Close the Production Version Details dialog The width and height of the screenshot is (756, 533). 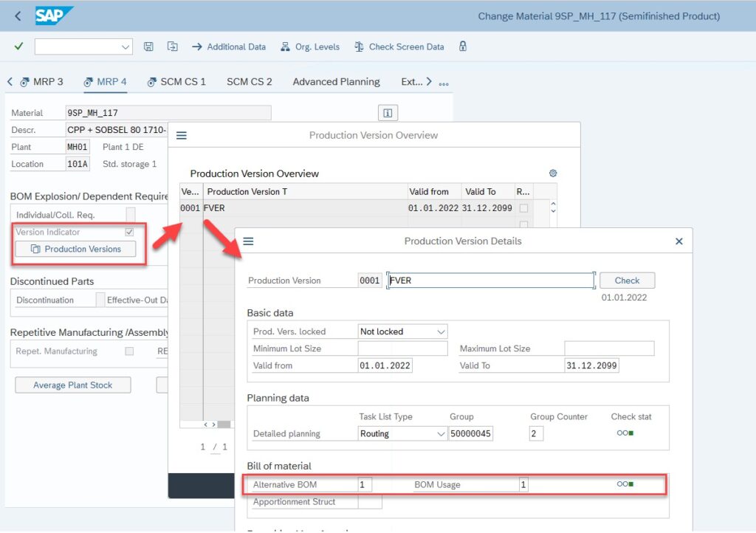point(679,241)
